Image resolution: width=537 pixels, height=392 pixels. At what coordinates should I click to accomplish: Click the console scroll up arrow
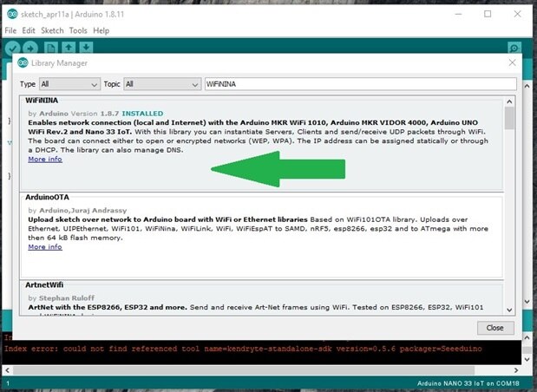(527, 337)
